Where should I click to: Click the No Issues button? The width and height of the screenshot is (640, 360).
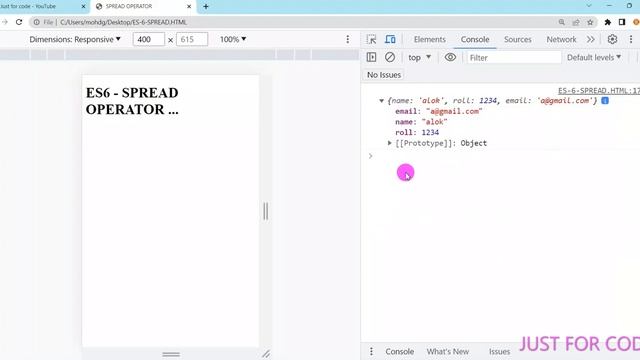384,75
